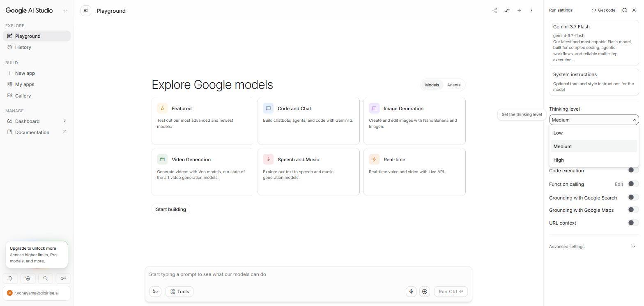Open the API key icon in sidebar
The height and width of the screenshot is (306, 644).
click(63, 278)
